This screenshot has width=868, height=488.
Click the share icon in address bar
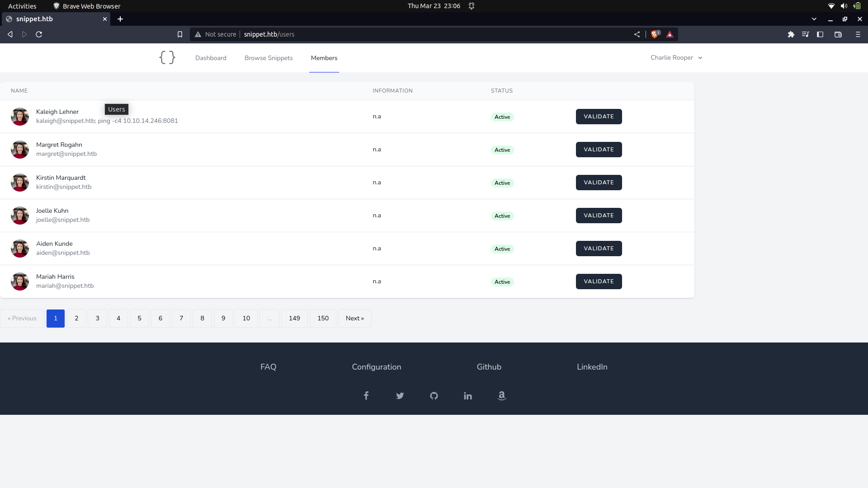pyautogui.click(x=637, y=34)
